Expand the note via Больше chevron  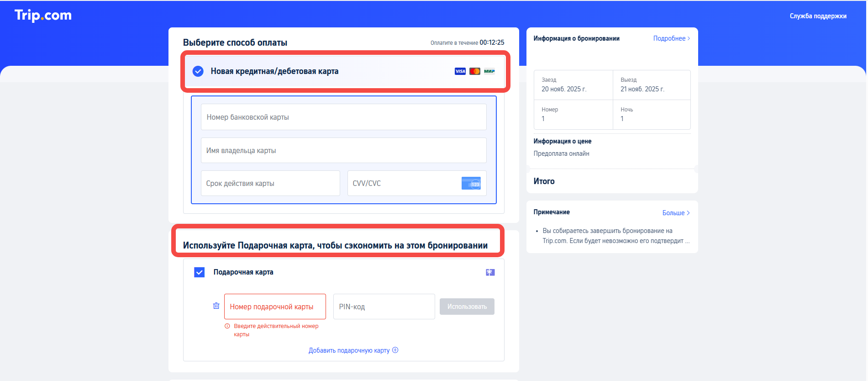pos(688,213)
